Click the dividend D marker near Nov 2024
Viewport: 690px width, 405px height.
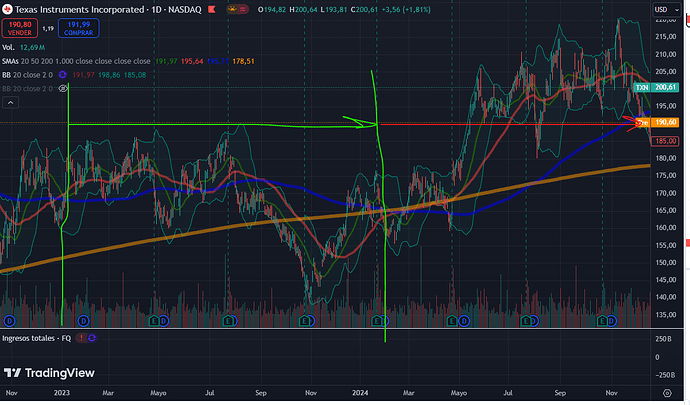[611, 321]
